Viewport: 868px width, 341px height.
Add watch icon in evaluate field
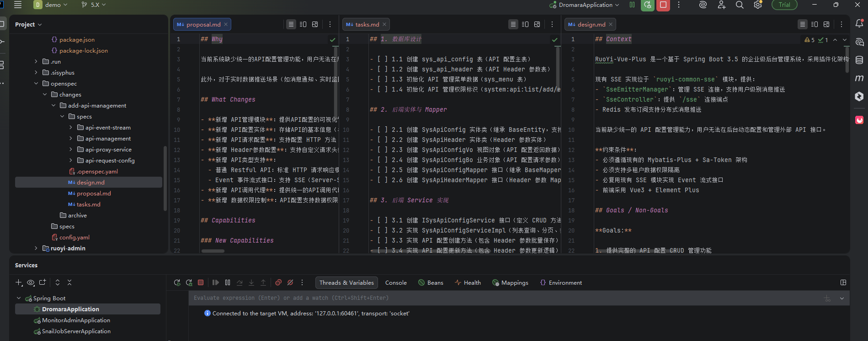pyautogui.click(x=827, y=298)
